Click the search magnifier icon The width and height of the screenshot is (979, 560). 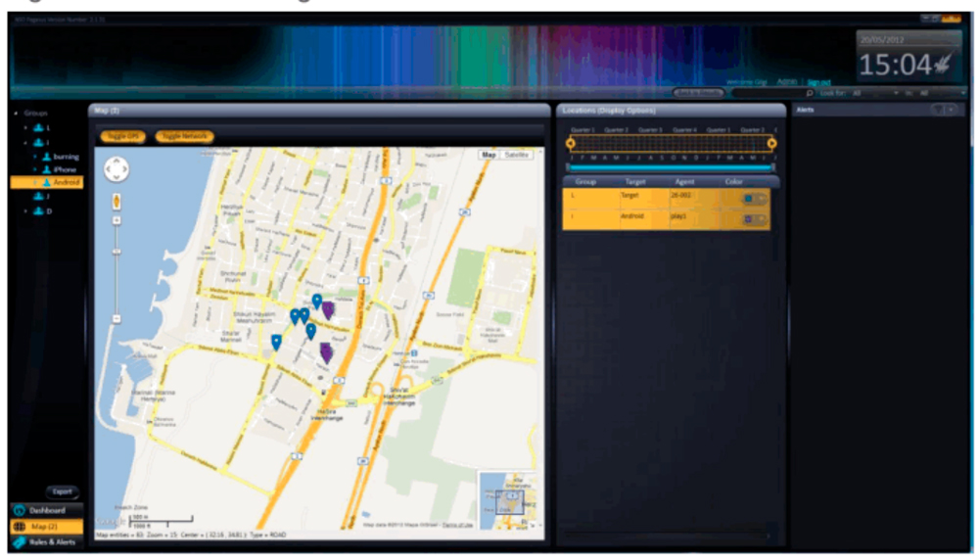[x=810, y=93]
